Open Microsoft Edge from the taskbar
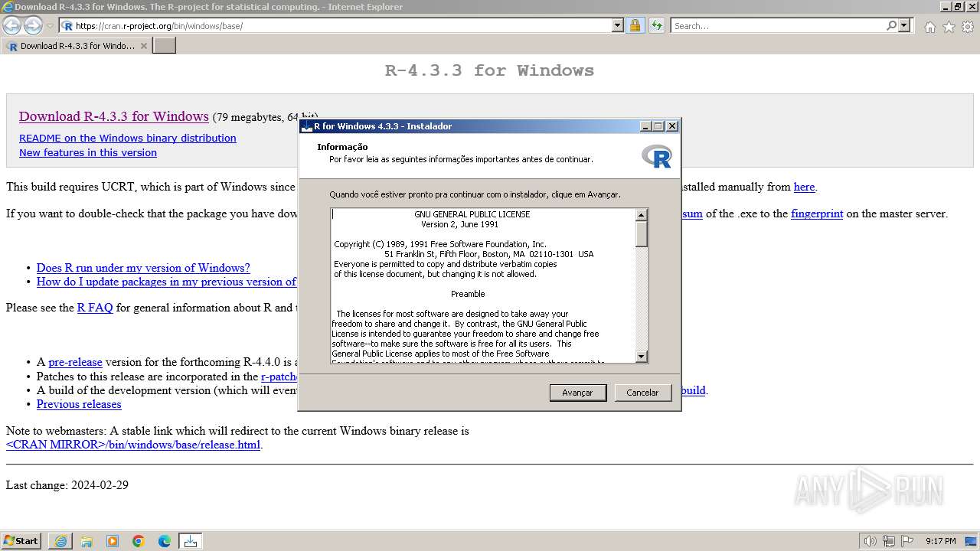 pos(165,541)
